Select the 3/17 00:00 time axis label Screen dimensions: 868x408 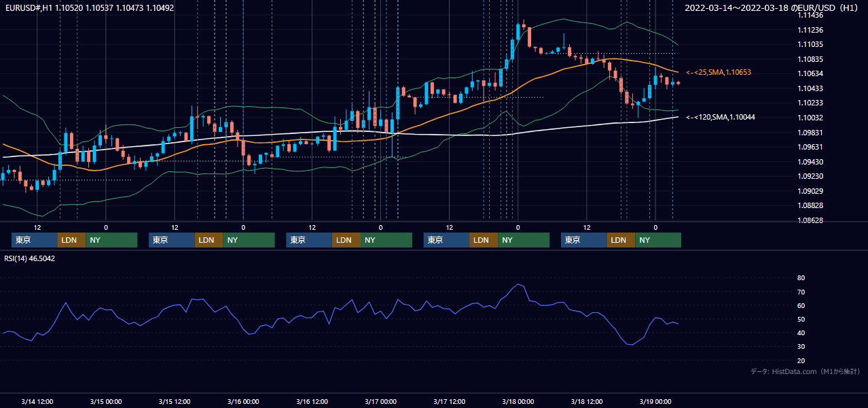[380, 401]
